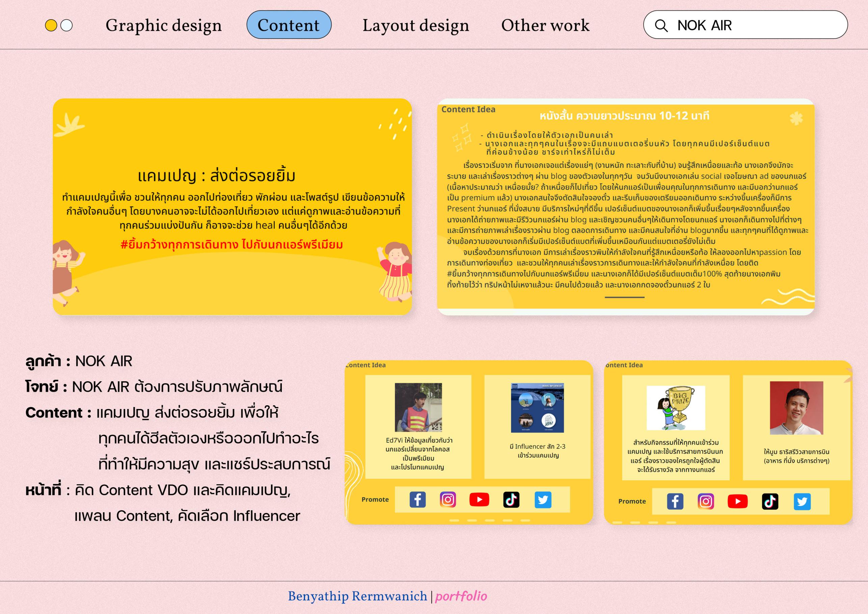Switch to Layout design tab
The image size is (868, 614).
[x=415, y=25]
